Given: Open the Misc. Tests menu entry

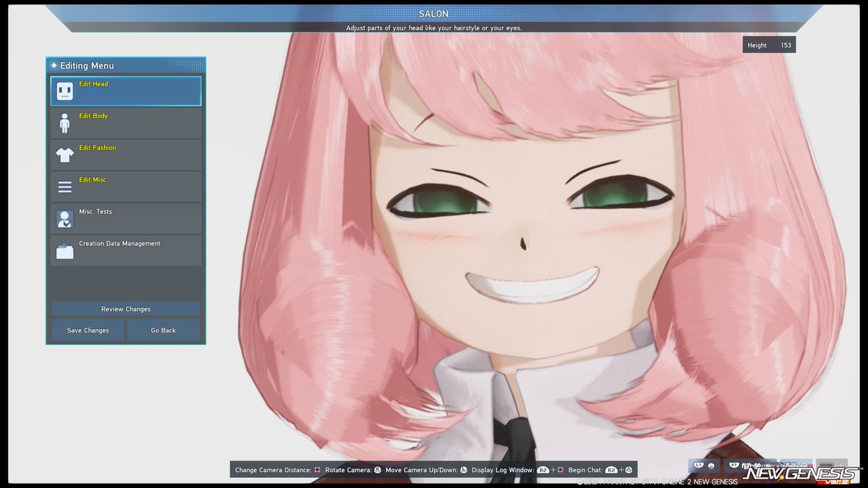Looking at the screenshot, I should [x=126, y=218].
